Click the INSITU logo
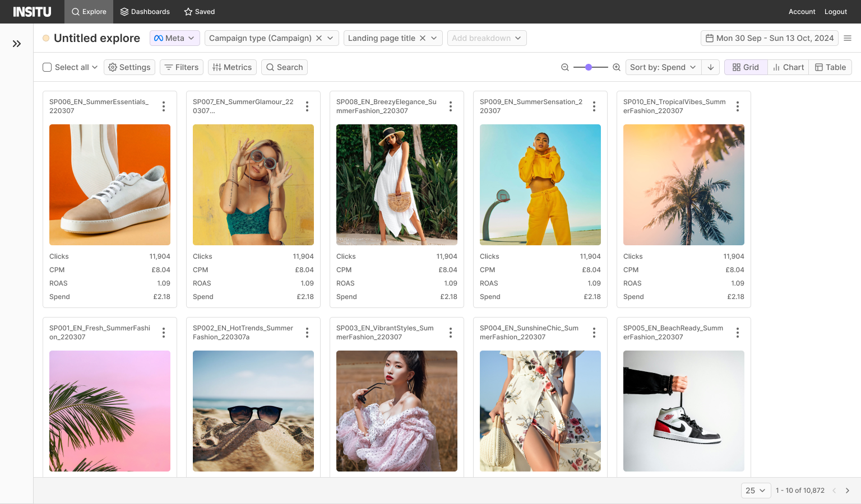The width and height of the screenshot is (861, 504). 32,12
